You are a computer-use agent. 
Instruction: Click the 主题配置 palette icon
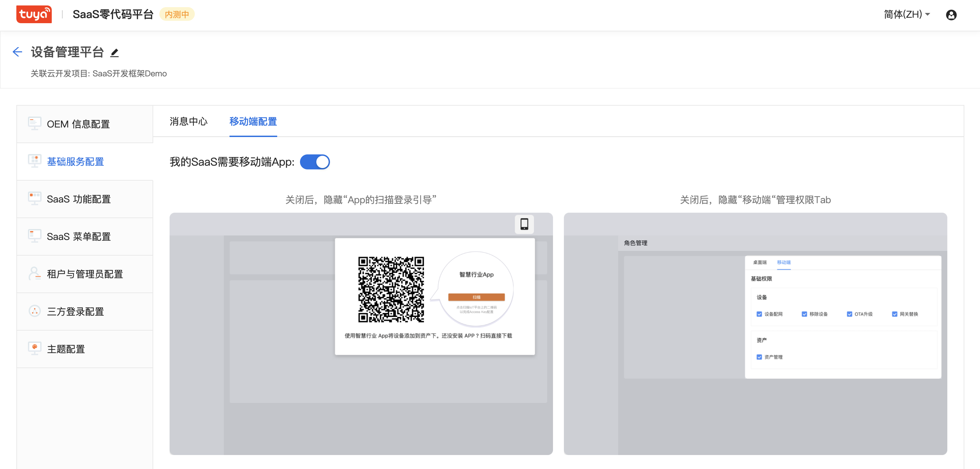[x=35, y=348]
